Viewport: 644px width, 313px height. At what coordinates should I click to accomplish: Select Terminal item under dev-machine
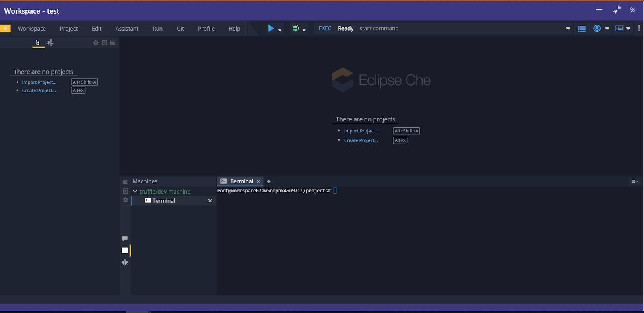(x=164, y=201)
